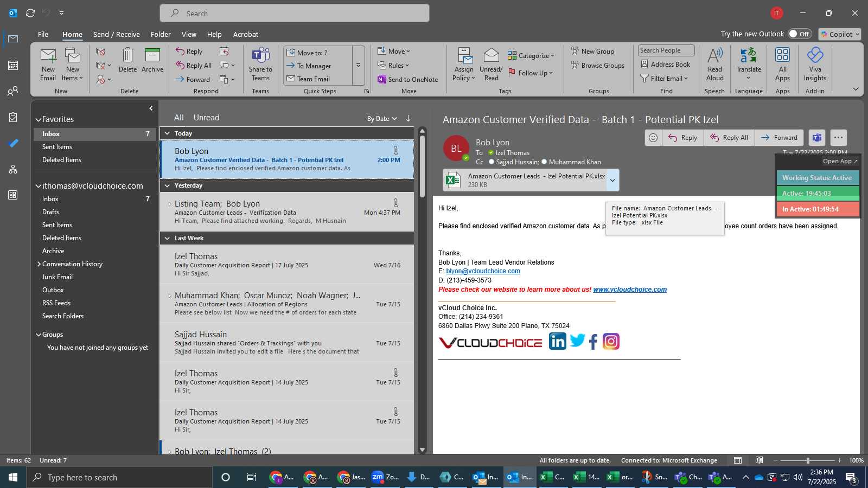Open www.vcloudchoice.com website link
This screenshot has width=868, height=488.
point(630,290)
